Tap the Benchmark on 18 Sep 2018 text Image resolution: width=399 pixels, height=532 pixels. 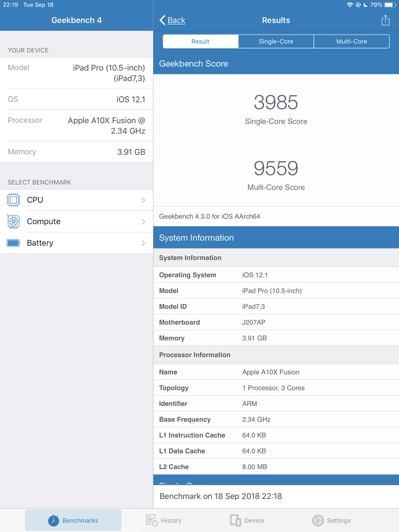[x=220, y=496]
